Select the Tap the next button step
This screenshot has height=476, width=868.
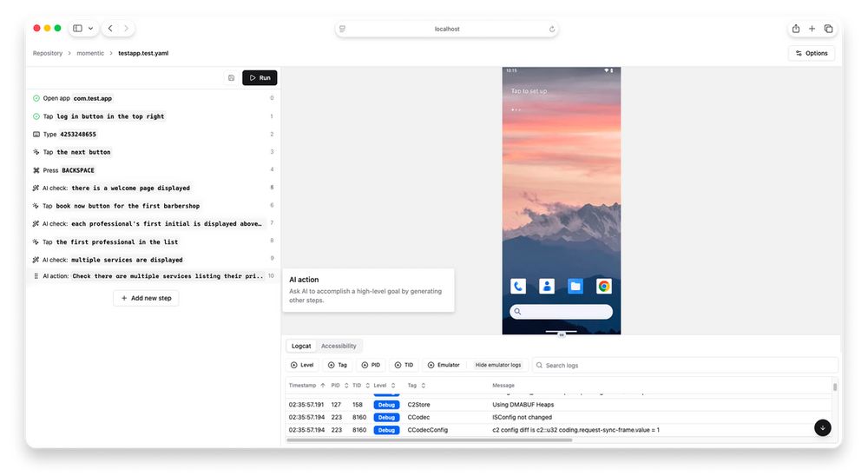pos(154,152)
